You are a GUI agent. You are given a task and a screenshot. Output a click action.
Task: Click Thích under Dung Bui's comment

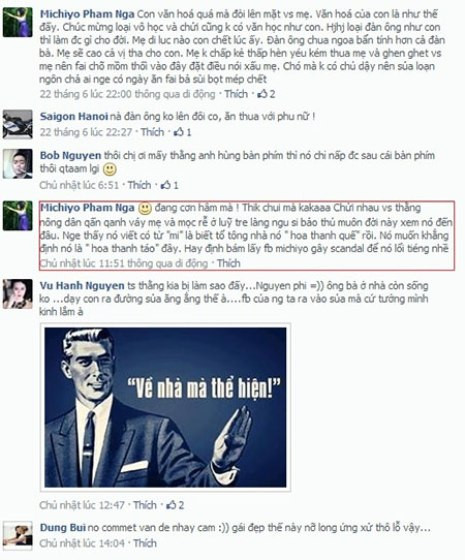[145, 543]
